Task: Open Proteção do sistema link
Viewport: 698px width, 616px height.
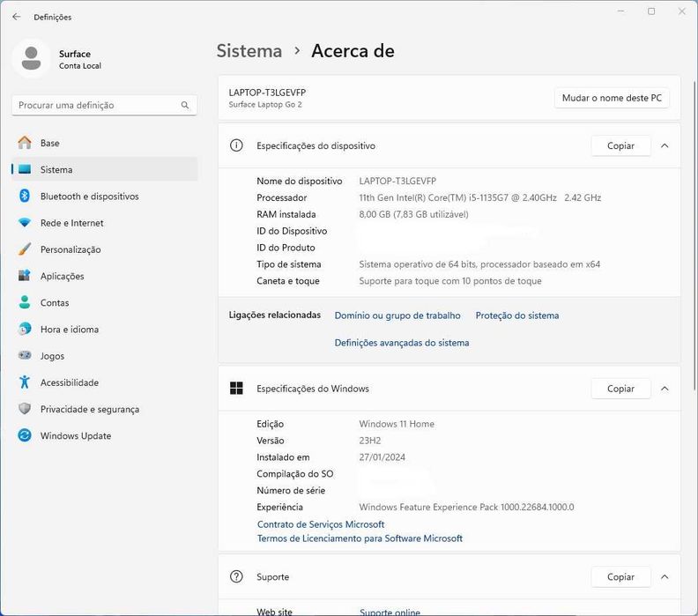Action: tap(517, 315)
